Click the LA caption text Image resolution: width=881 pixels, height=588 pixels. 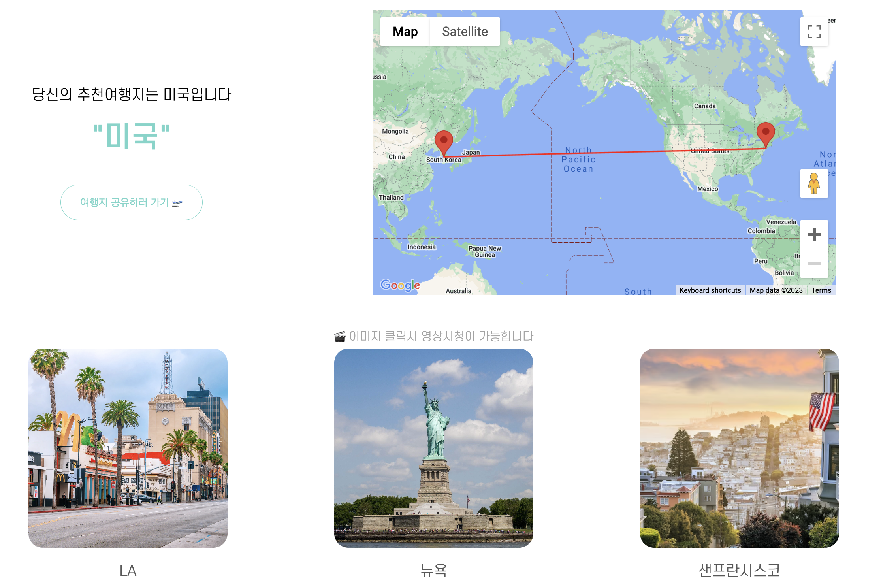pos(128,571)
